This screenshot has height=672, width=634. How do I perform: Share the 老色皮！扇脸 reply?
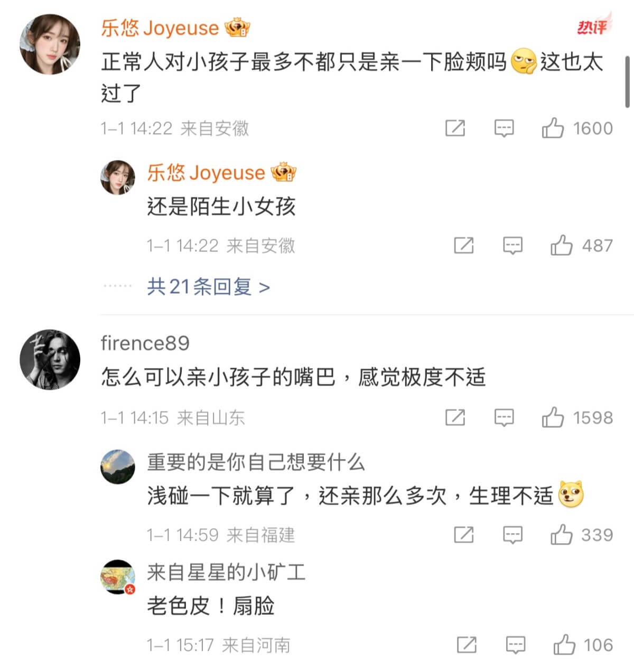467,645
